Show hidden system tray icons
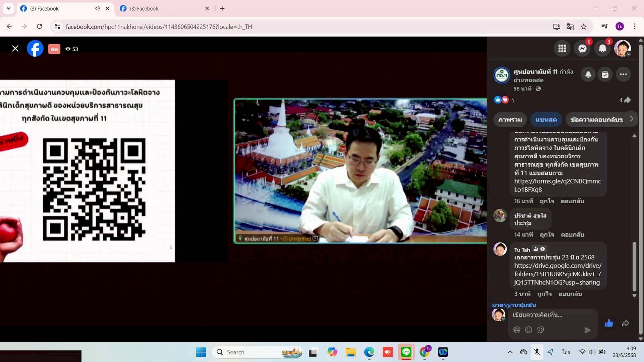The width and height of the screenshot is (644, 362). (x=510, y=352)
